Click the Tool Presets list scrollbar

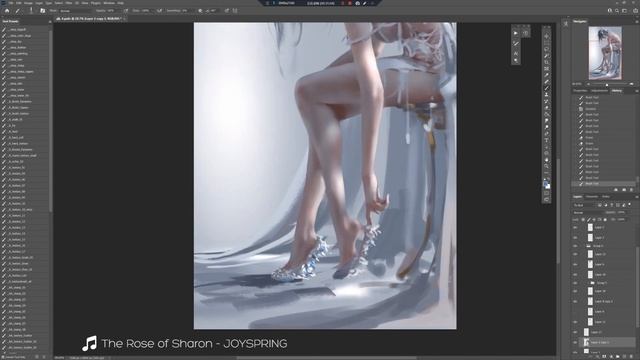point(51,120)
